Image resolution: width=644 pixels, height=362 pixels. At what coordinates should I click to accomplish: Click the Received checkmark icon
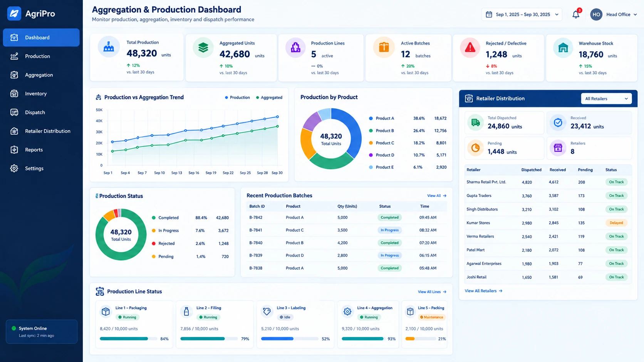[x=558, y=123]
